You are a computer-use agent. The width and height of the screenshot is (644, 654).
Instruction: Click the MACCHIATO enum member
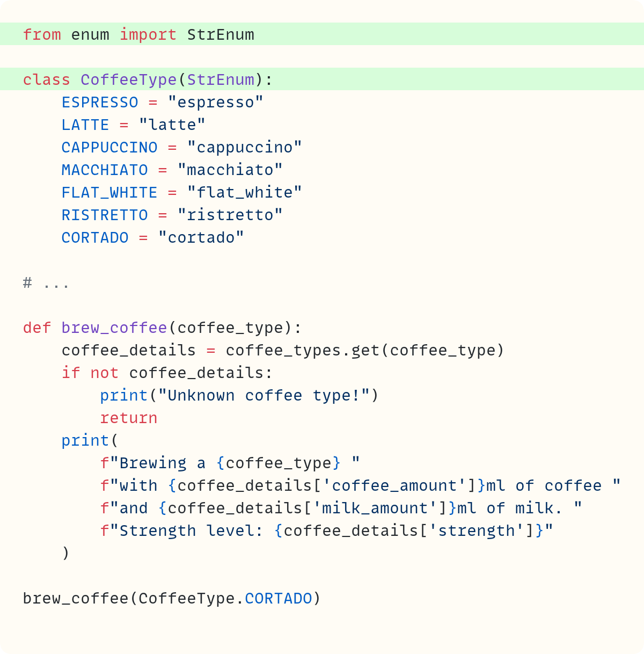(x=105, y=170)
